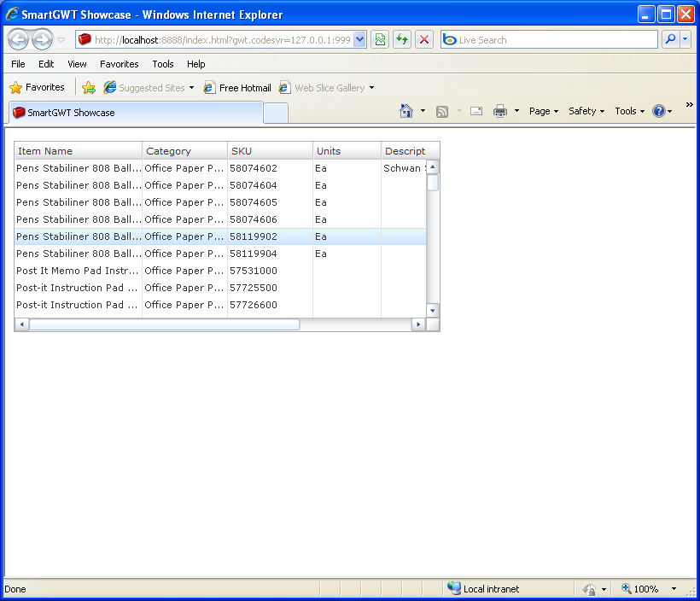The width and height of the screenshot is (700, 601).
Task: Click the RSS Feeds icon
Action: coord(442,111)
